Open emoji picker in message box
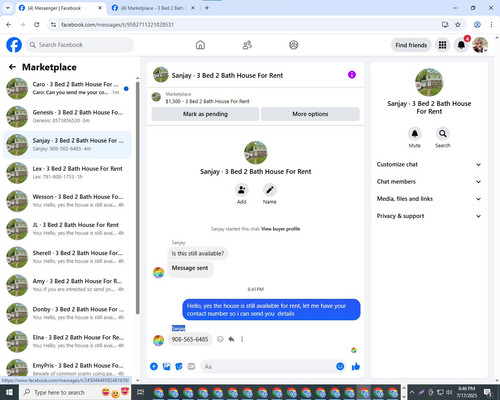 tap(340, 367)
